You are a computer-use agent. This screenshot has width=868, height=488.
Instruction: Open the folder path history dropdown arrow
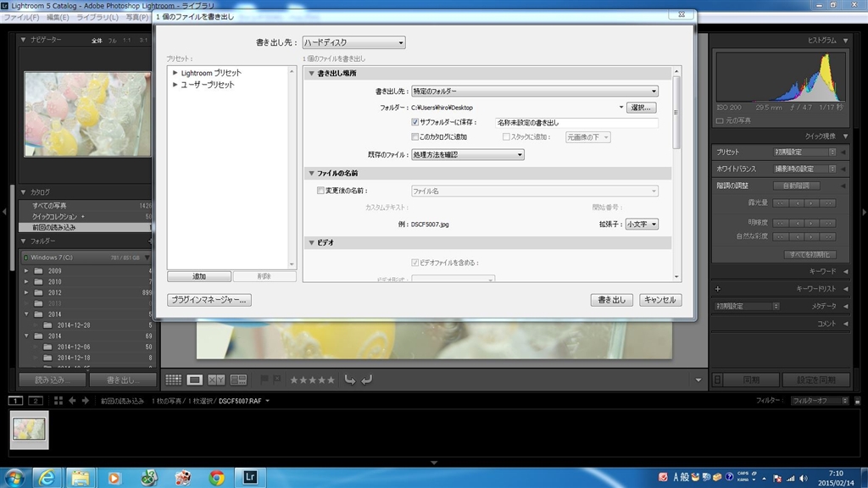pos(620,108)
